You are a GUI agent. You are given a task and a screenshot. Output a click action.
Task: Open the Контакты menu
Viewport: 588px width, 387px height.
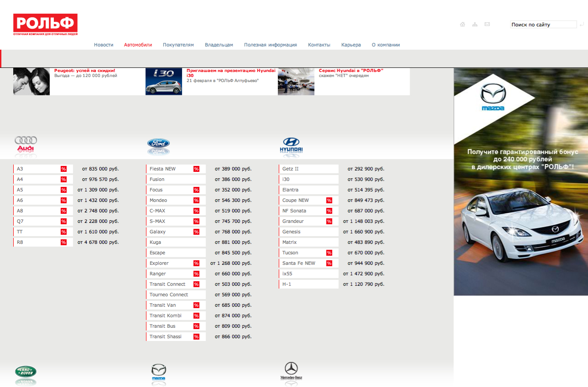[319, 45]
